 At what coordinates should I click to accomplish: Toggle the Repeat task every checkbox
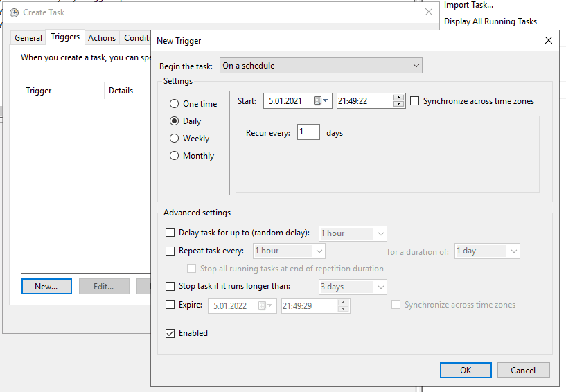(x=170, y=251)
